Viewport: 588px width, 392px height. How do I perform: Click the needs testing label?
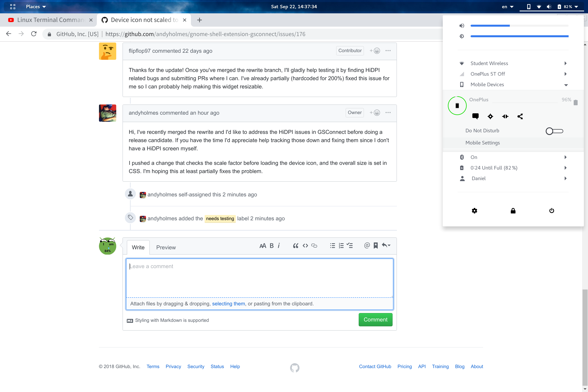tap(220, 219)
